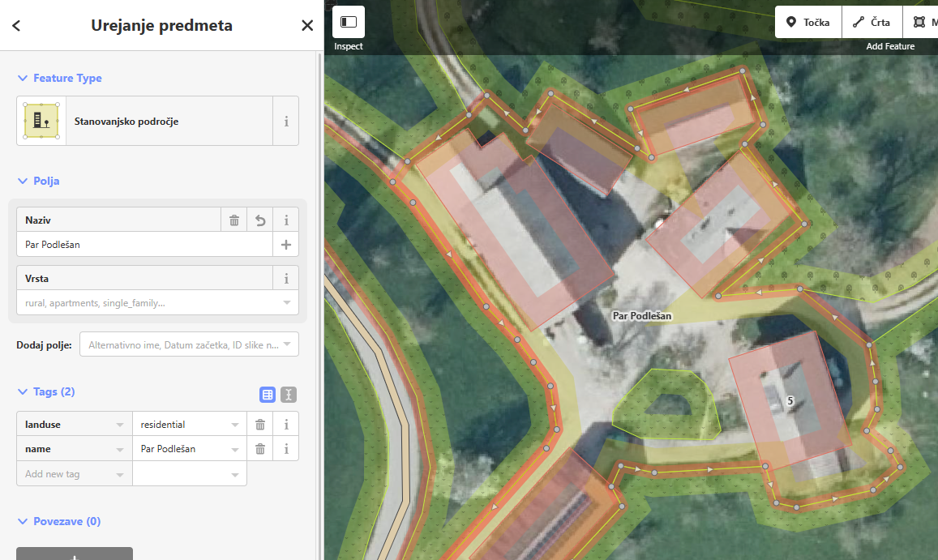Remove the landuse tag with trash icon
This screenshot has width=938, height=560.
pyautogui.click(x=260, y=425)
